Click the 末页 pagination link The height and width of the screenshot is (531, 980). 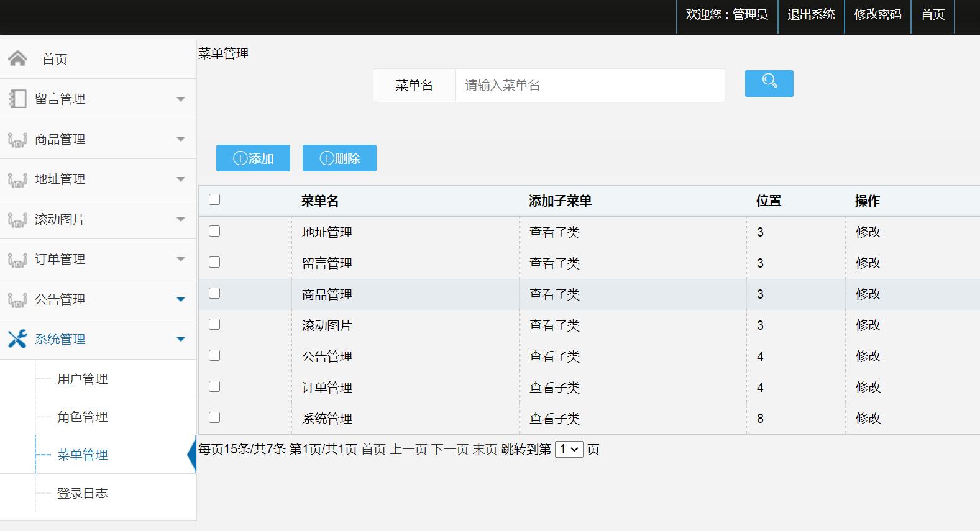click(485, 449)
